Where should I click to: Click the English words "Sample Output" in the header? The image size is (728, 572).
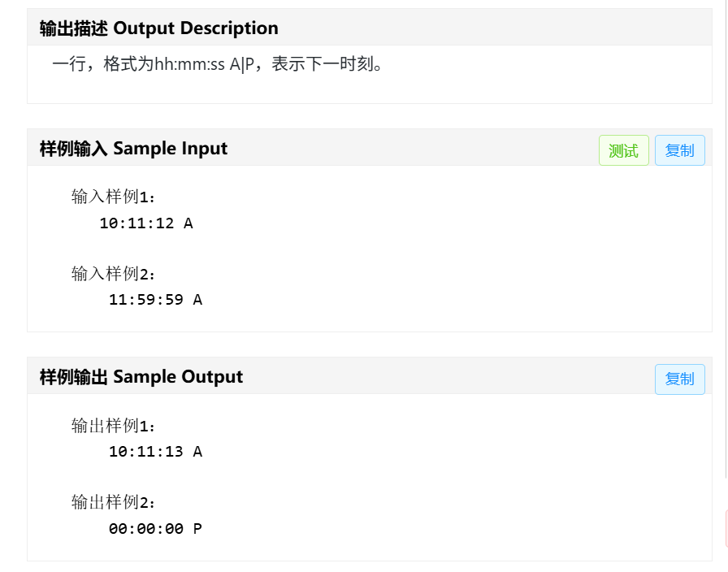[x=178, y=377]
